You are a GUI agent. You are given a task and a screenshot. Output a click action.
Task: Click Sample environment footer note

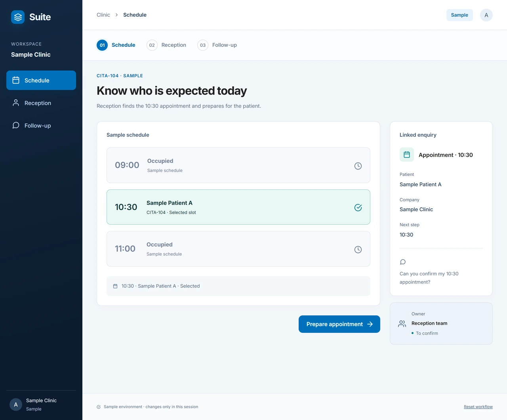151,407
